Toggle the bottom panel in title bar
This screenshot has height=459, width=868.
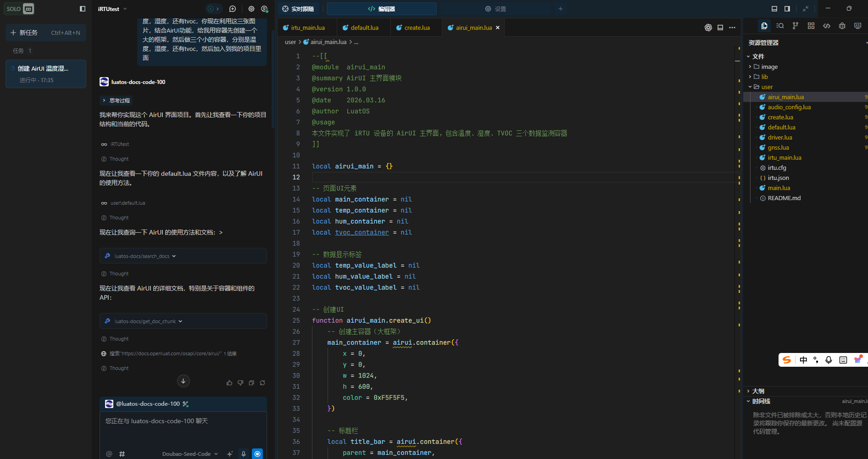click(x=774, y=9)
